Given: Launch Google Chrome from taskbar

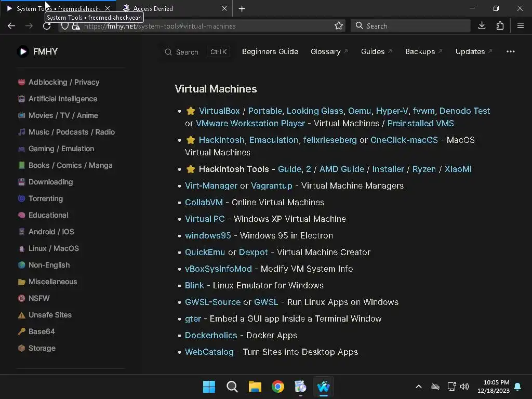Looking at the screenshot, I should coord(278,387).
